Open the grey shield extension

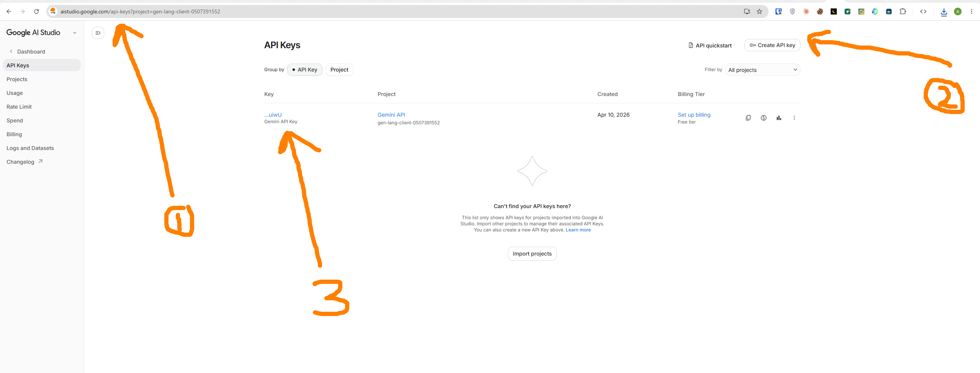pyautogui.click(x=792, y=11)
